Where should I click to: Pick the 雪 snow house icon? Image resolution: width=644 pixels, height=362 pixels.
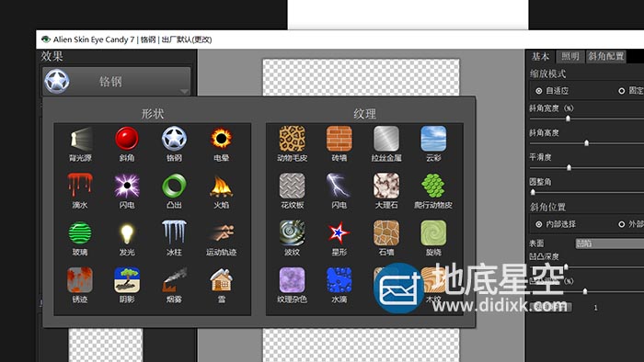pyautogui.click(x=222, y=280)
